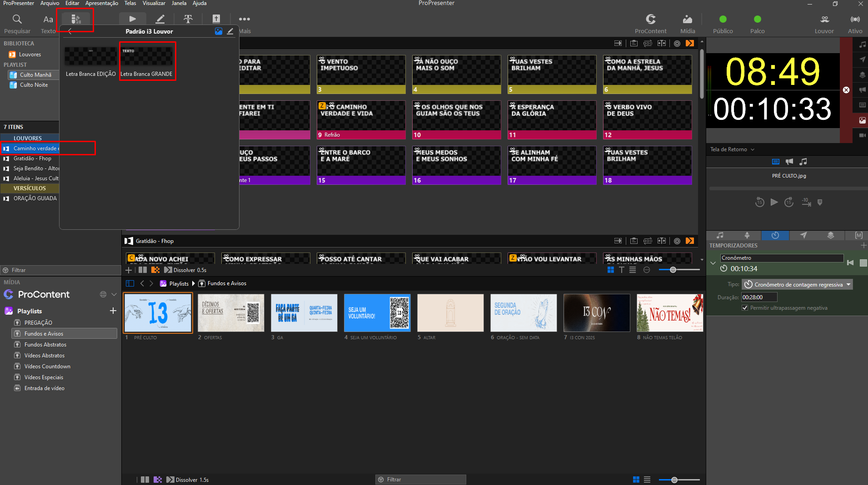
Task: Add a new timer with plus icon
Action: coord(863,245)
